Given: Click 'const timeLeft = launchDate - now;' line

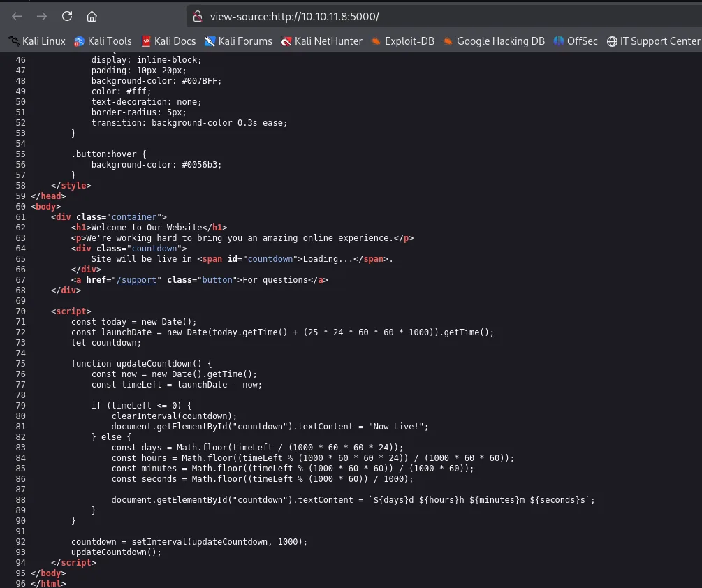Looking at the screenshot, I should (x=177, y=384).
